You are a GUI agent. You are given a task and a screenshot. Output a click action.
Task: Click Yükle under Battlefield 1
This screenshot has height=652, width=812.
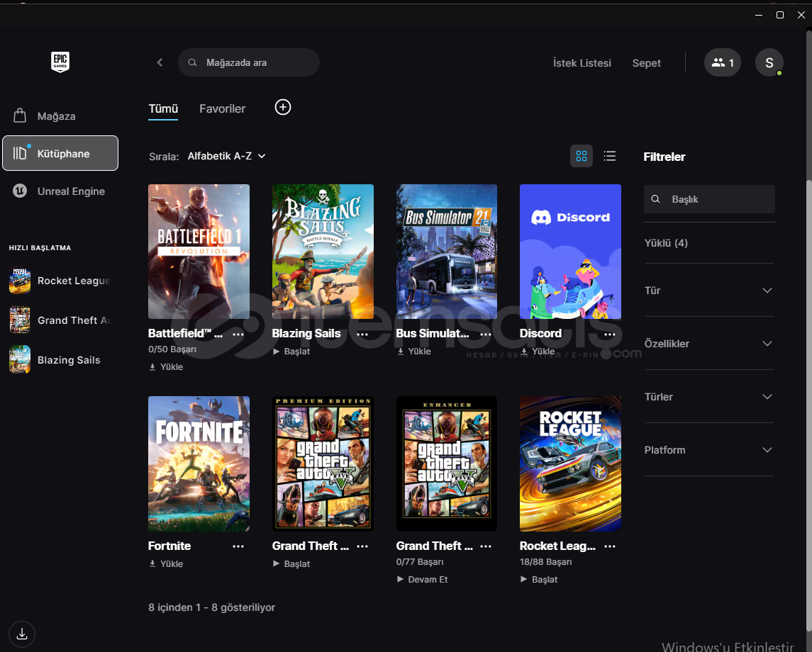pos(166,367)
